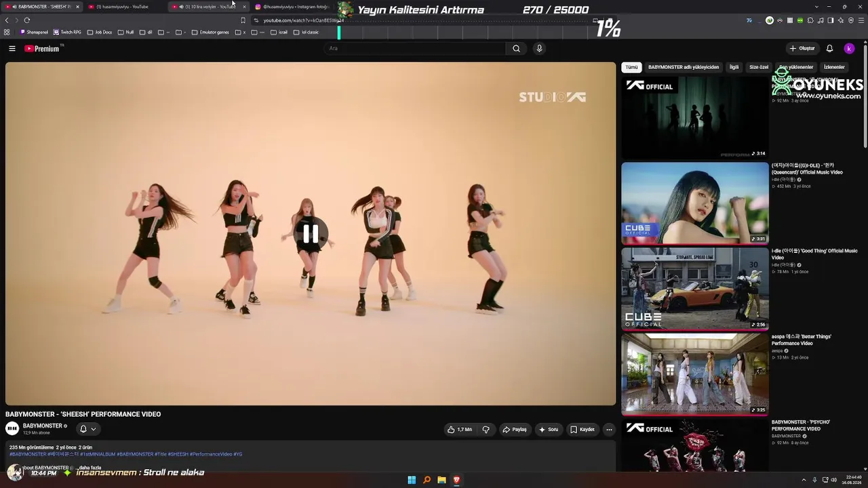The width and height of the screenshot is (868, 488).
Task: Select 'BABYMONSTER adlı yükleyiciden' filter chip
Action: point(684,67)
